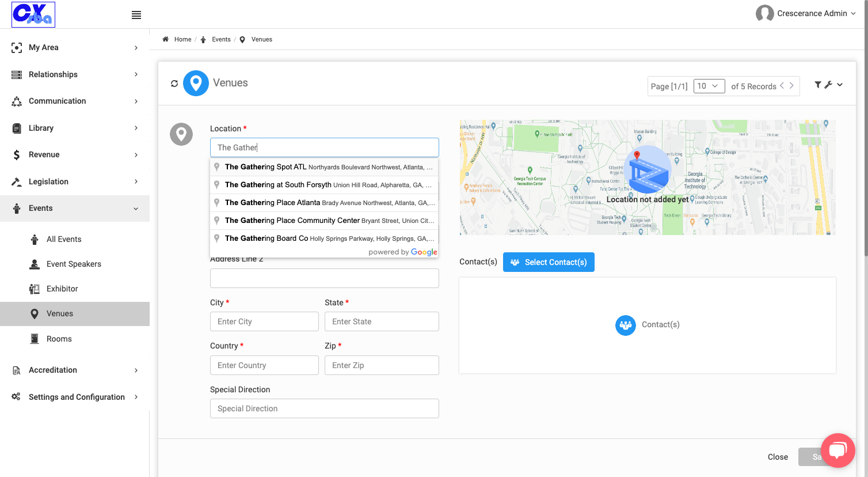Focus the Enter State field
This screenshot has width=868, height=477.
(x=382, y=321)
